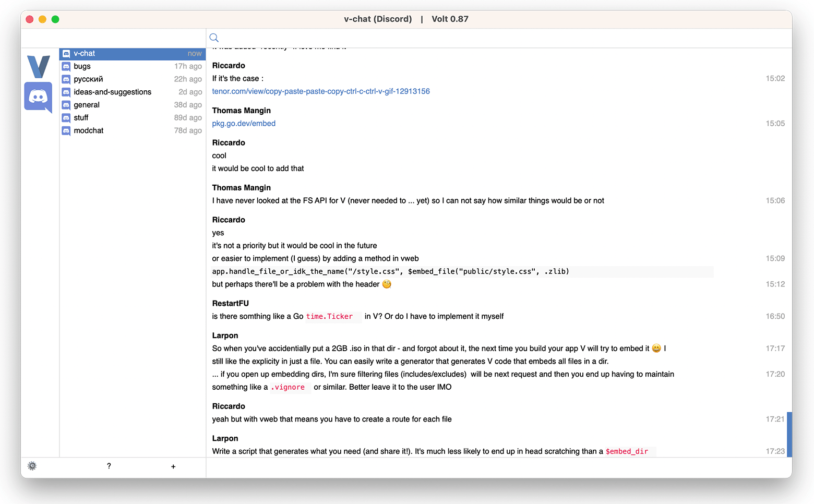
Task: Click the message input box at bottom
Action: (499, 467)
